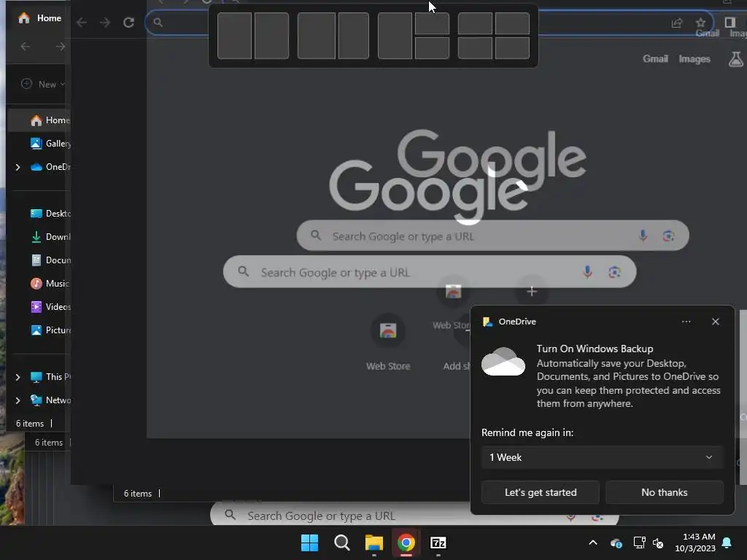Click the muted volume tray icon

[x=658, y=542]
